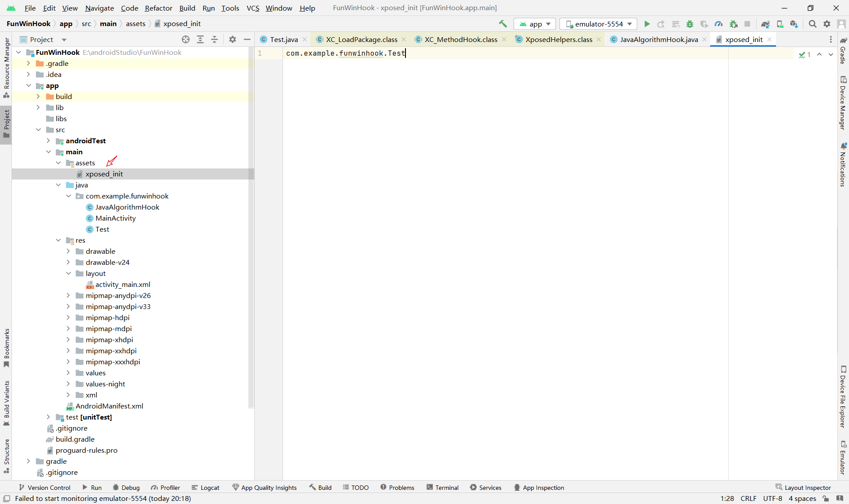Open the Refactor menu
This screenshot has width=849, height=504.
(158, 8)
